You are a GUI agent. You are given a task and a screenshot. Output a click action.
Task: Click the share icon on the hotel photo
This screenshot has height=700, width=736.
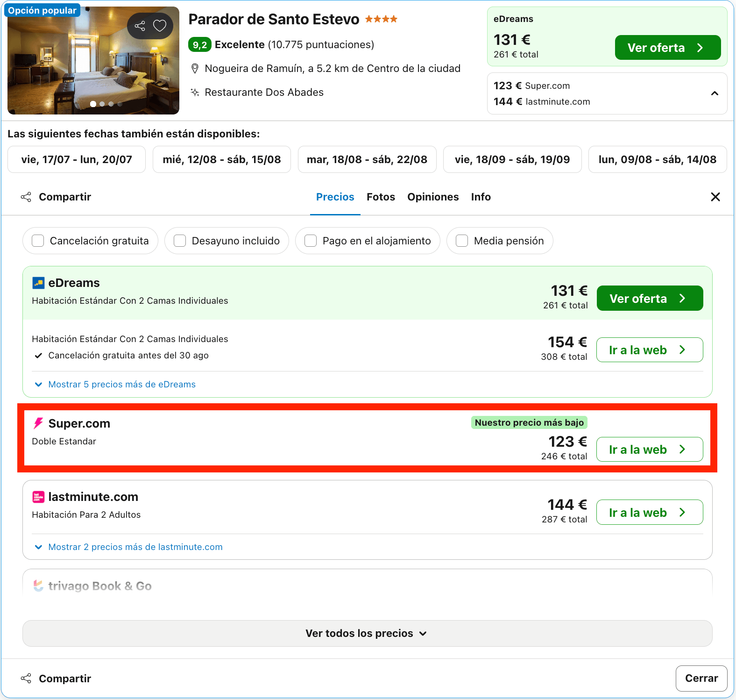click(x=140, y=26)
